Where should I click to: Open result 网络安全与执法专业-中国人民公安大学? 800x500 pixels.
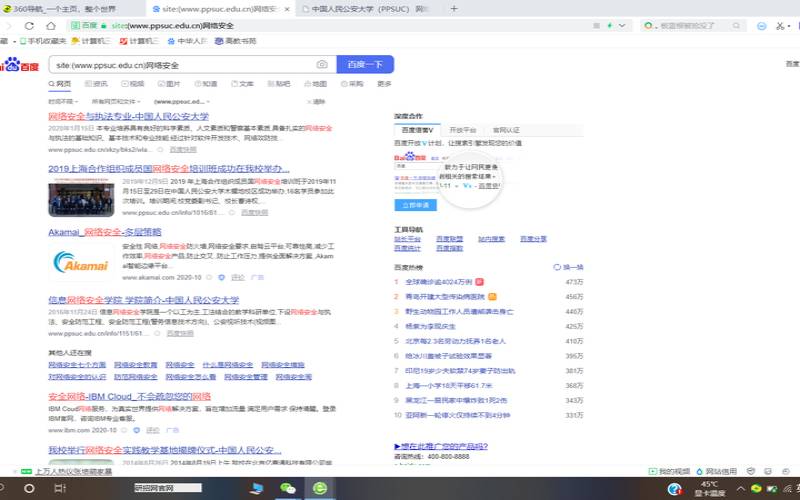(x=129, y=116)
